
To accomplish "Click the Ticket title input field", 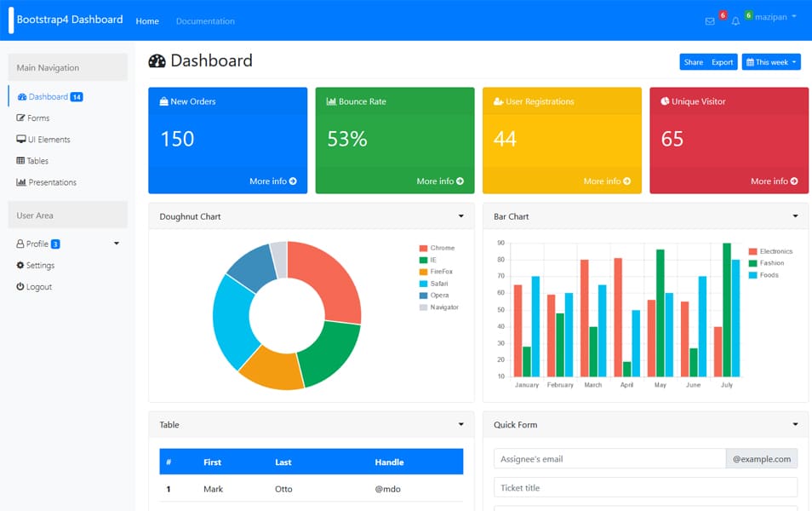I will (645, 487).
